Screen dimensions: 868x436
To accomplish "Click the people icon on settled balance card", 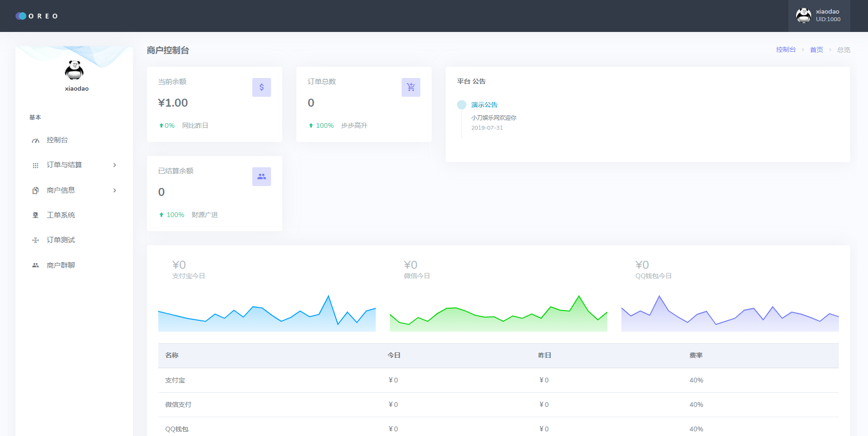I will 262,177.
